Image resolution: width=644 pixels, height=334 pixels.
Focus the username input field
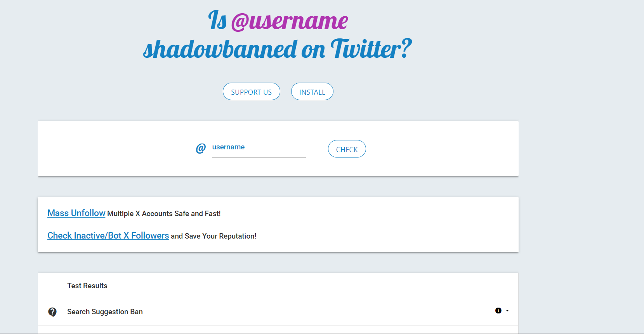(x=259, y=148)
